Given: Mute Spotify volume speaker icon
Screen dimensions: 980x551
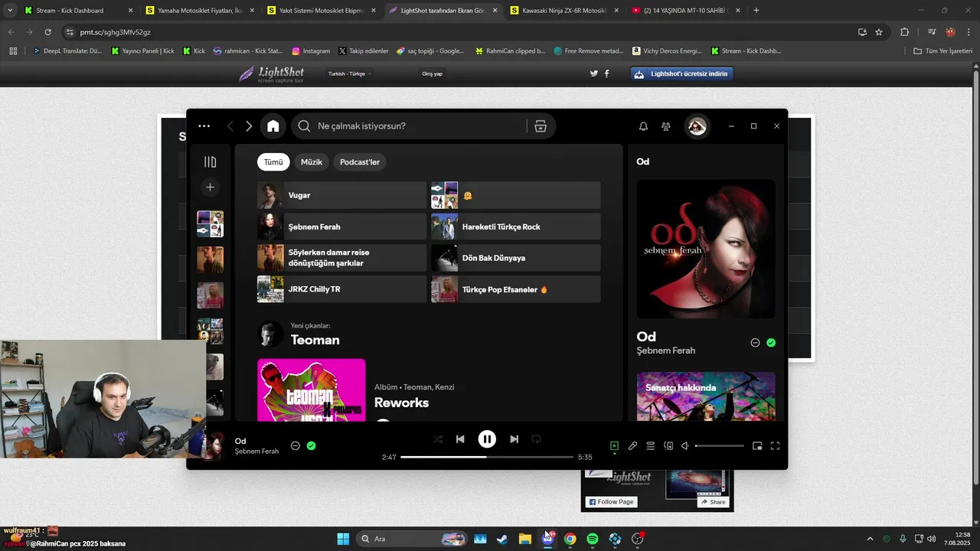Looking at the screenshot, I should click(x=685, y=446).
